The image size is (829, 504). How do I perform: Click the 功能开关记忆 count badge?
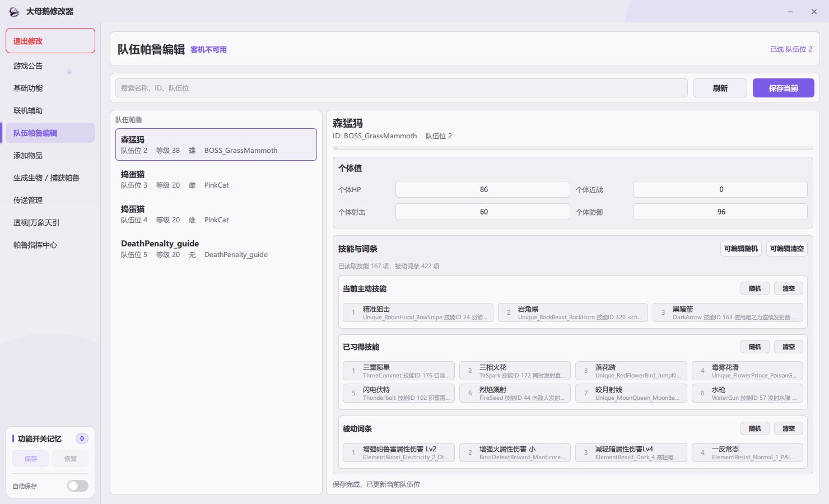click(x=82, y=438)
